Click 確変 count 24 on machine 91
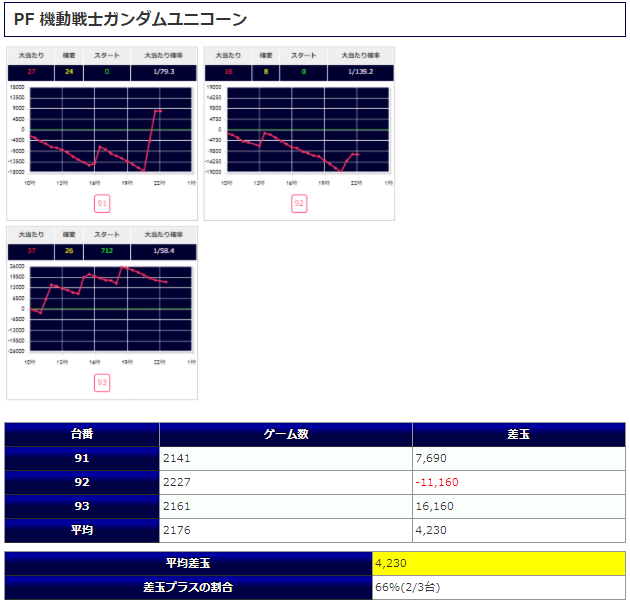 click(69, 72)
